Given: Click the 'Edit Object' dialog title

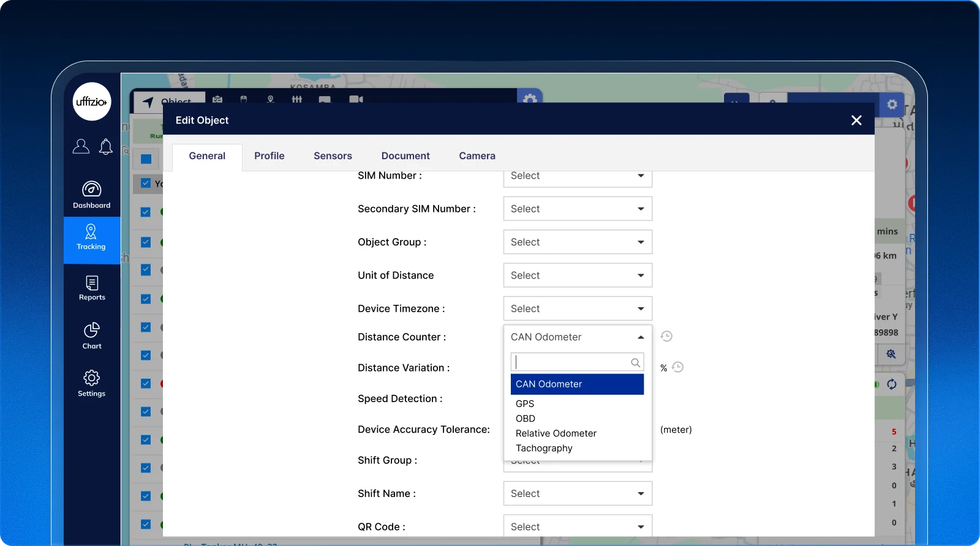Looking at the screenshot, I should pyautogui.click(x=202, y=121).
